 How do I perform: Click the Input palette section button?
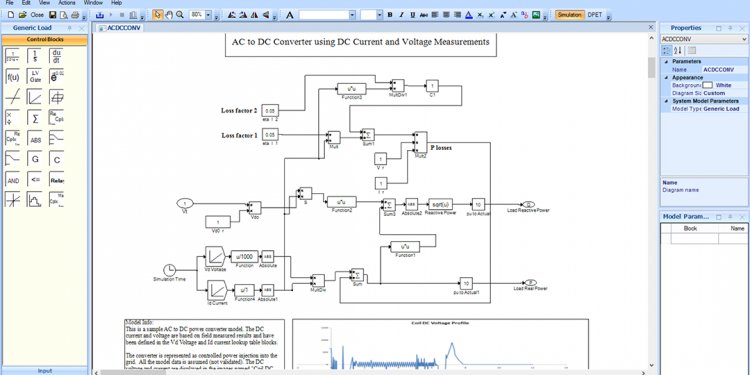[x=44, y=371]
